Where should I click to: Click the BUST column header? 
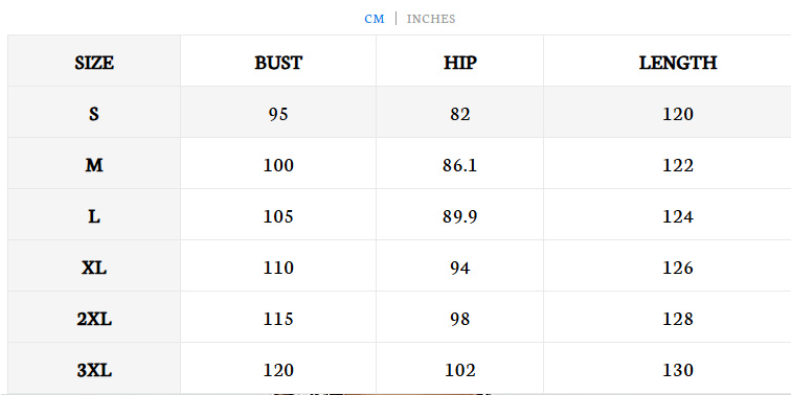tap(278, 63)
